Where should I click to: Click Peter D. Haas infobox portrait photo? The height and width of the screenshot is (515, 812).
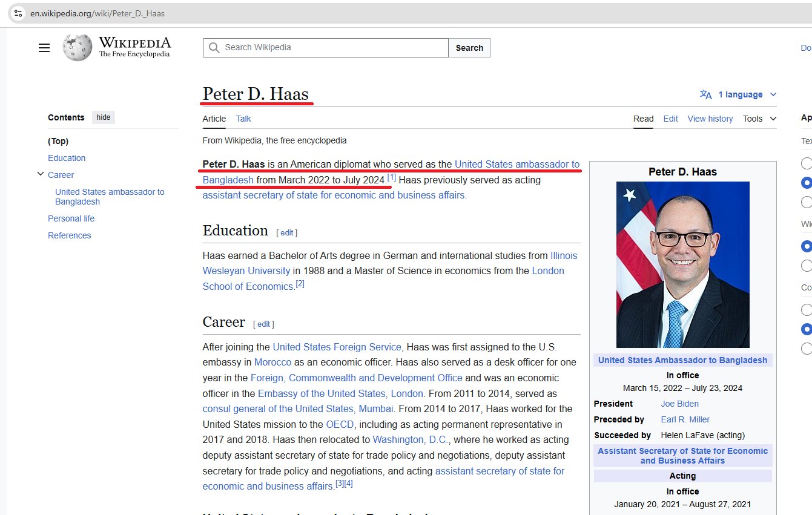(x=682, y=264)
